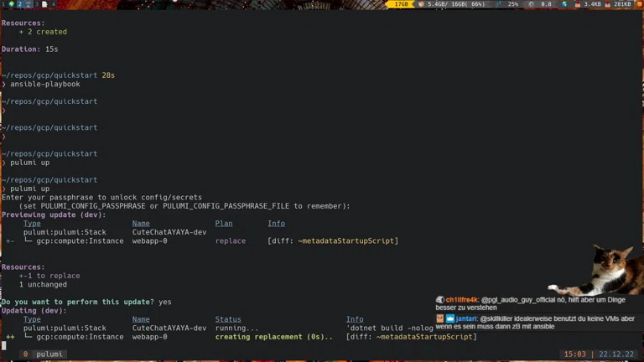Click the crown badge icon next to jantari

450,318
